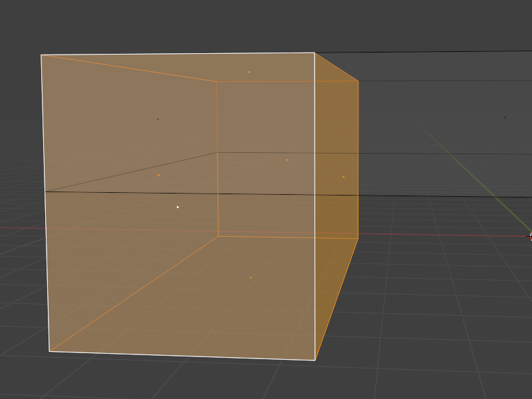Select the dark unselected dot inside cube
Screen dimensions: 532x399
(x=158, y=119)
